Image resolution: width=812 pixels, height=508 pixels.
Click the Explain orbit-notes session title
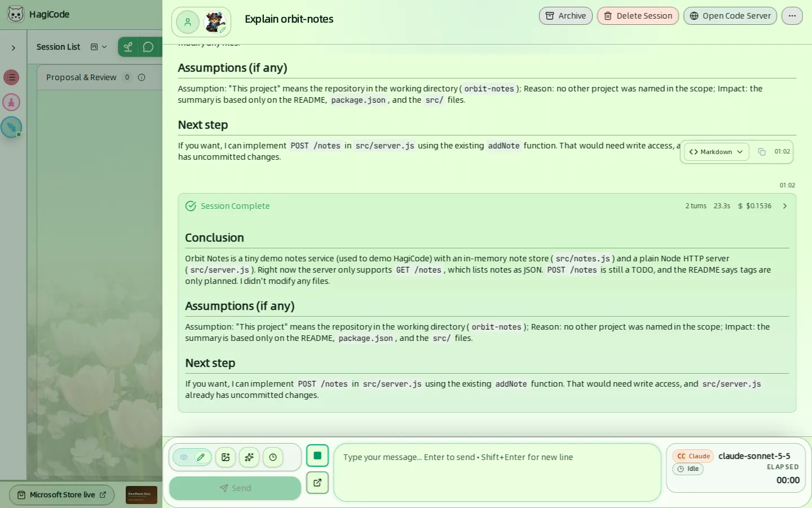pos(289,19)
